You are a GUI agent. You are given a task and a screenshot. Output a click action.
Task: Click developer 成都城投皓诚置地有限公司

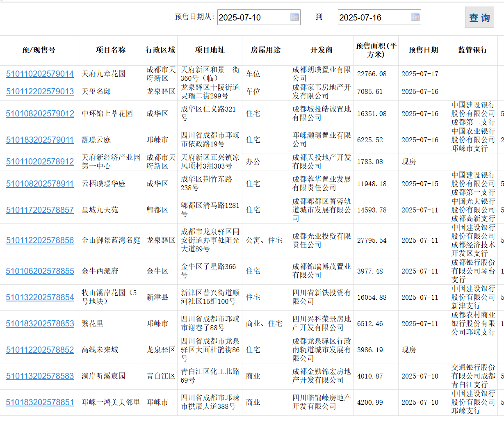322,114
